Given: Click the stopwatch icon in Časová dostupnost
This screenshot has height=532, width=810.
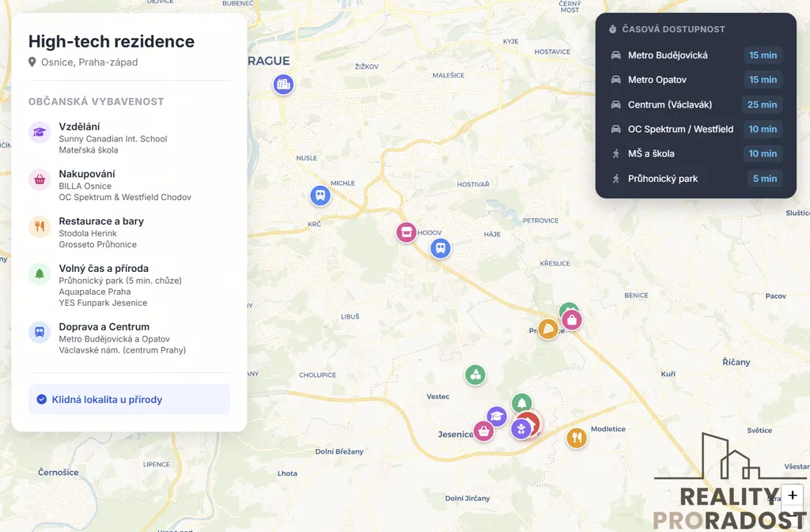Looking at the screenshot, I should click(x=613, y=29).
